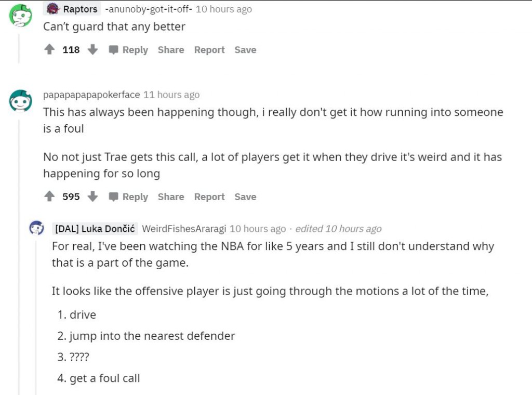Downvote the anunoby-got-it-off comment
Viewport: 532px width, 395px height.
coord(93,50)
